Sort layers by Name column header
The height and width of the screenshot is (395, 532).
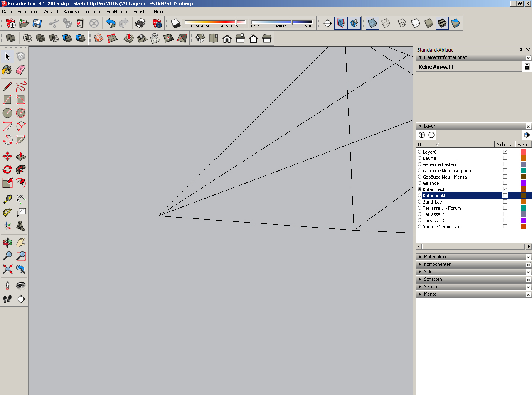[x=424, y=145]
